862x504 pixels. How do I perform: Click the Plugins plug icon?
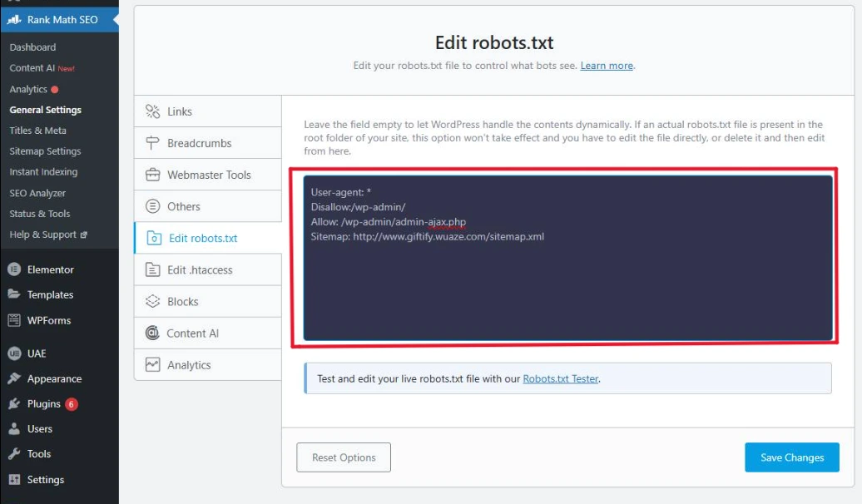coord(14,403)
